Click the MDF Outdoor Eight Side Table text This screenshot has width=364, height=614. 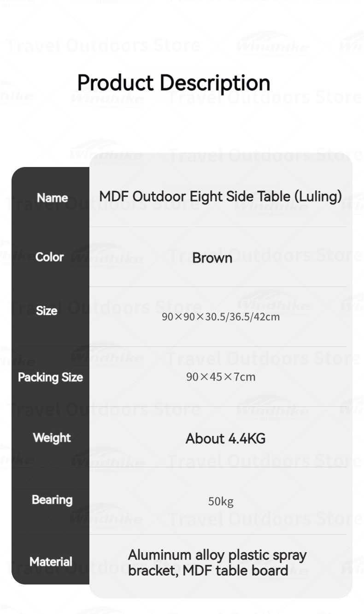click(x=220, y=197)
